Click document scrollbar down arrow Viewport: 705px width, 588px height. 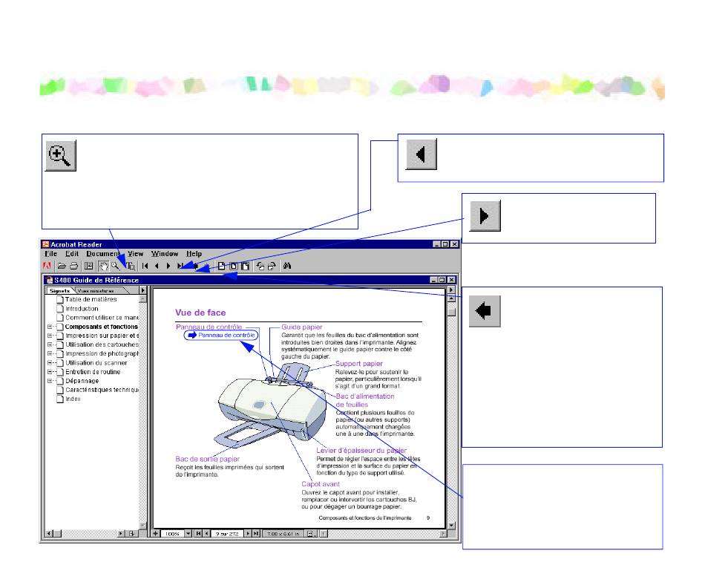[451, 525]
